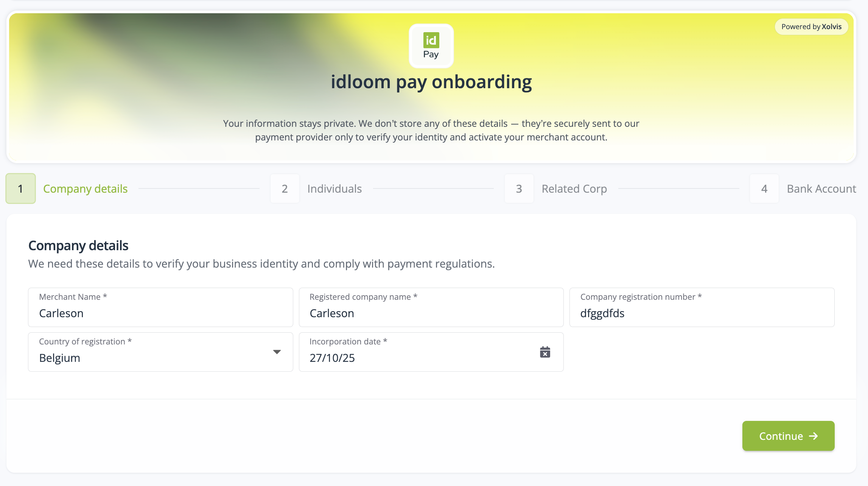Screen dimensions: 868x486
Task: Click the step 4 number badge
Action: coord(764,188)
